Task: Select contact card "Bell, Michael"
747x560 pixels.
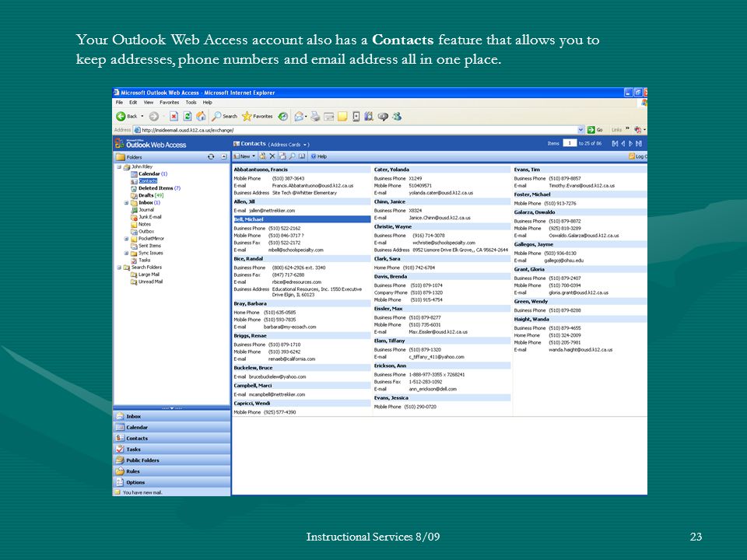Action: point(302,219)
